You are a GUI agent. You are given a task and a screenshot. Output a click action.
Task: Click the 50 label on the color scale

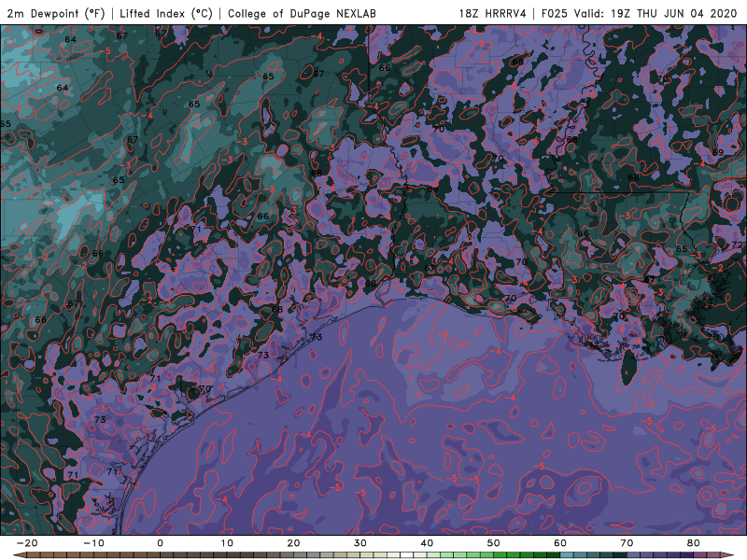[494, 543]
